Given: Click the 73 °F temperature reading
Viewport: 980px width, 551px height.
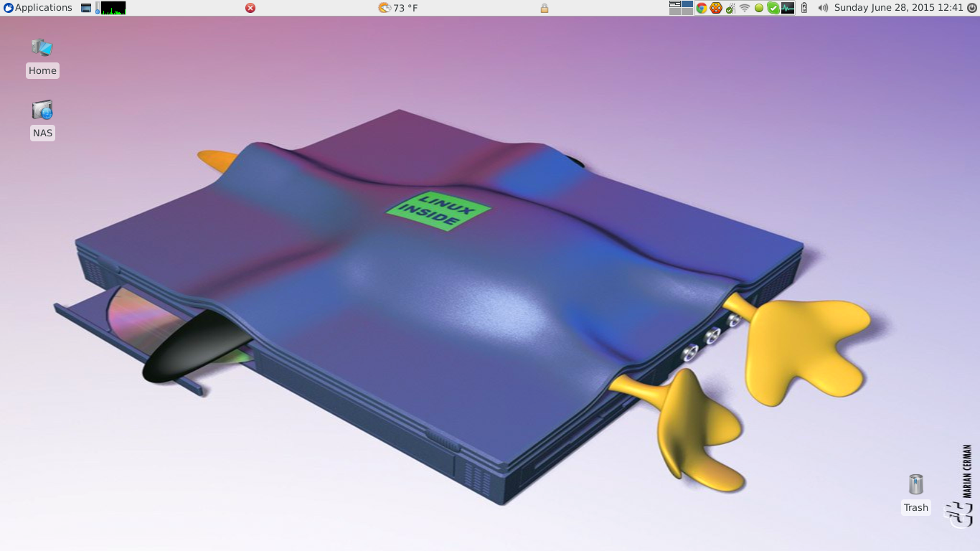Looking at the screenshot, I should tap(406, 8).
